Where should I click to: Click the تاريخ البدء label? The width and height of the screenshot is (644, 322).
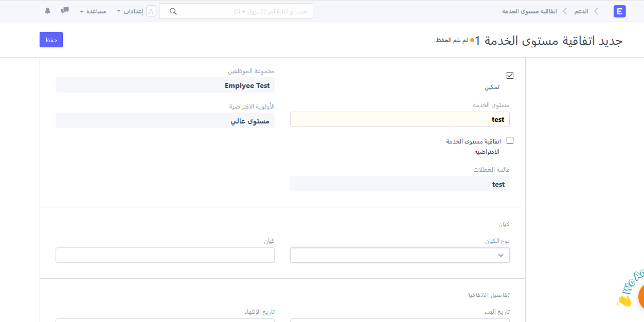click(x=496, y=312)
